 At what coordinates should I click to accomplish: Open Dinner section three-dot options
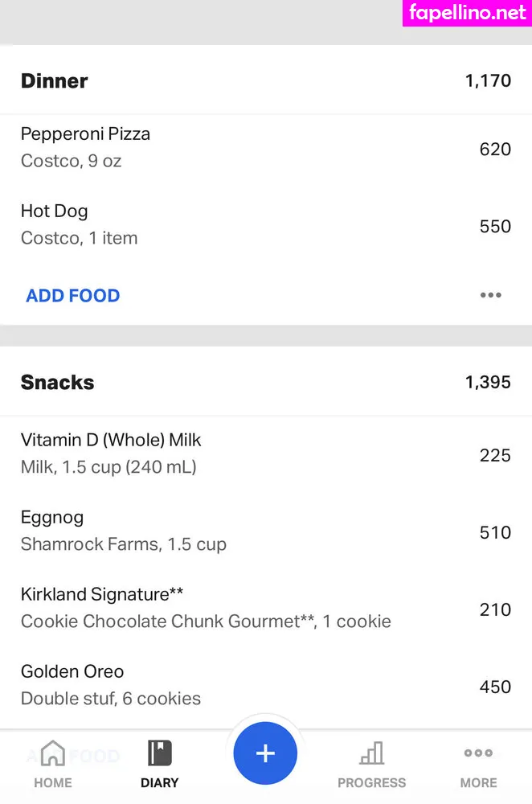click(x=490, y=295)
